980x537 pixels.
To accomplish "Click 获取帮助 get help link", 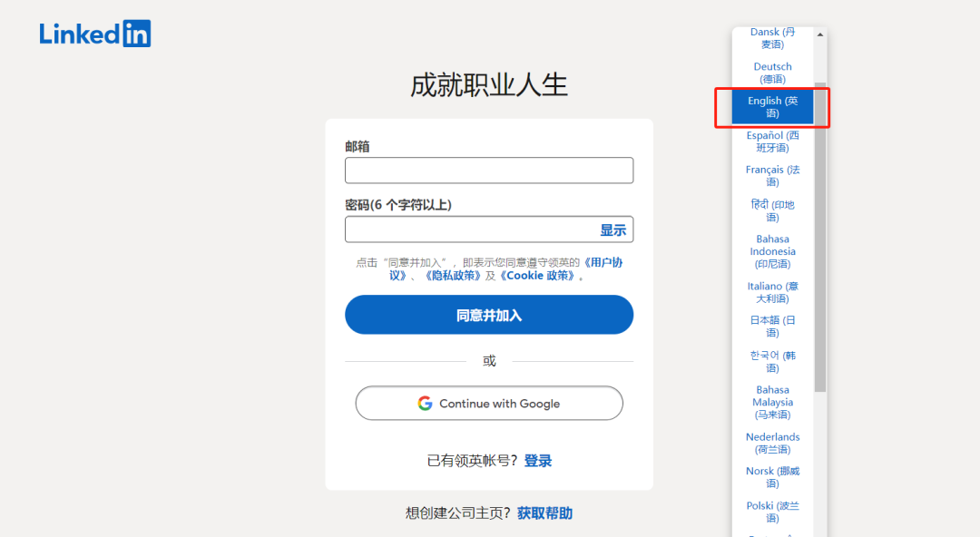I will pyautogui.click(x=544, y=513).
